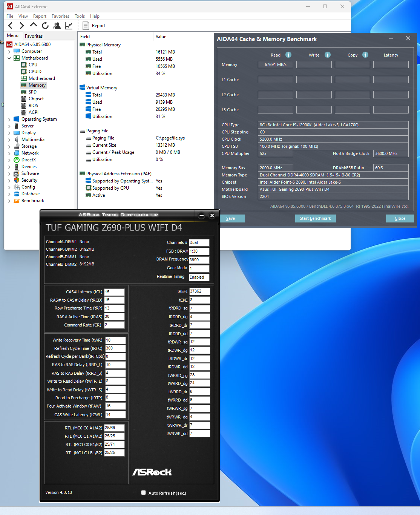This screenshot has width=420, height=515.
Task: Open the Help menu
Action: (x=95, y=16)
